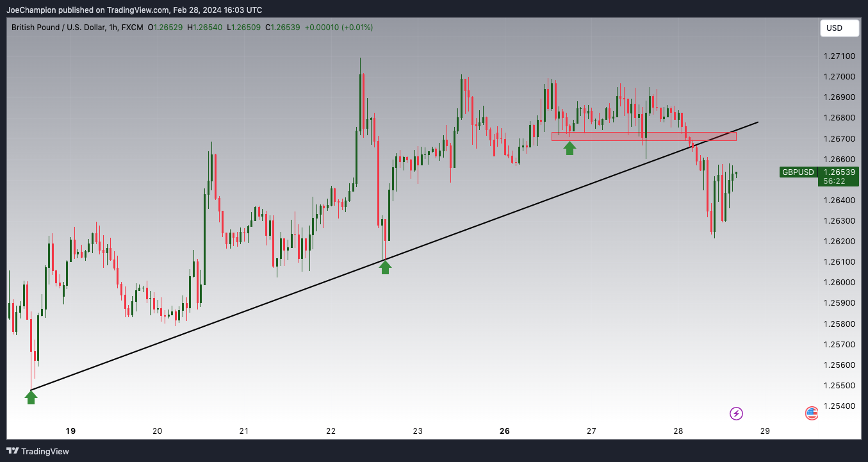Click the +0.00010 (+0.01%) change text

coord(339,28)
